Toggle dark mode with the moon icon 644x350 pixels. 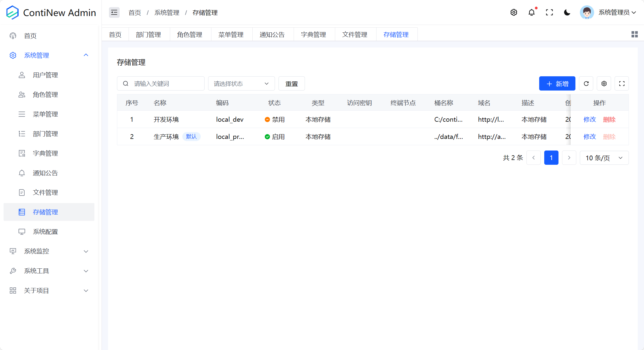pos(567,12)
